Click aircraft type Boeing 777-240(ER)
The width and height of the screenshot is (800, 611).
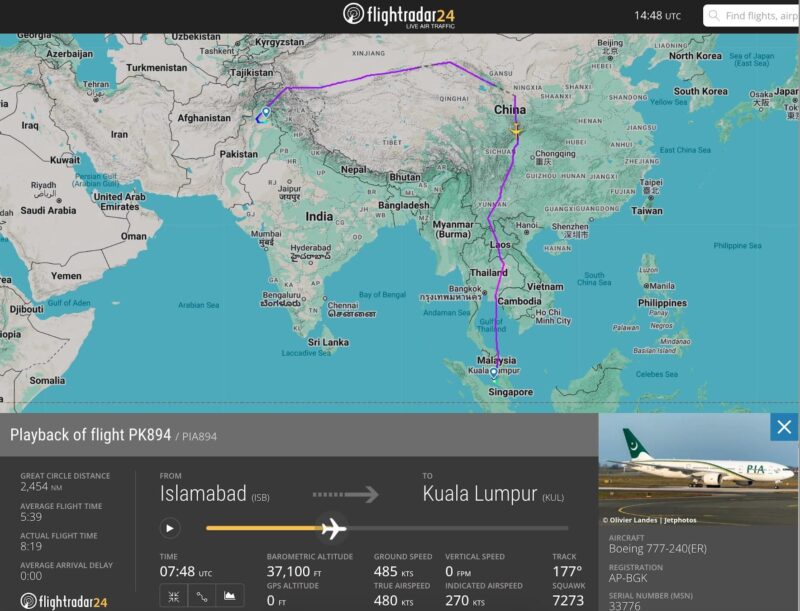click(x=658, y=549)
